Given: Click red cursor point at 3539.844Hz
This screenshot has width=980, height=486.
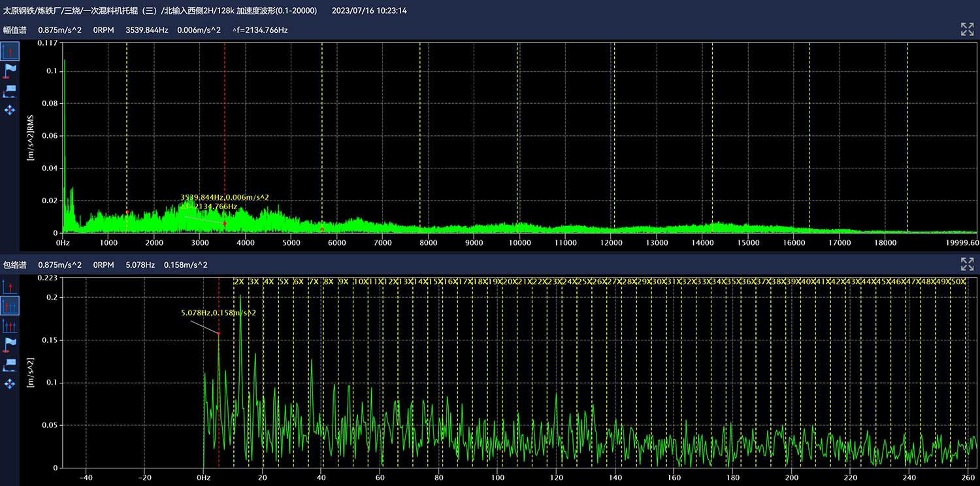Looking at the screenshot, I should click(225, 223).
